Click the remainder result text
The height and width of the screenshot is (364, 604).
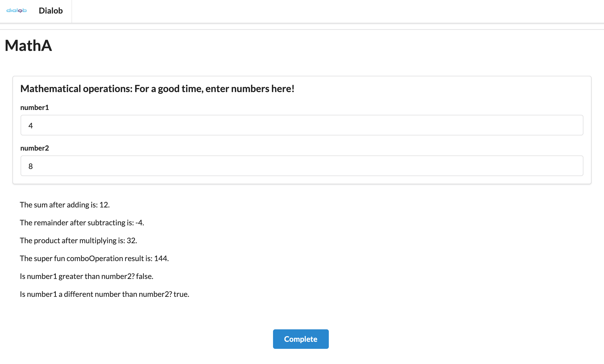pos(82,223)
